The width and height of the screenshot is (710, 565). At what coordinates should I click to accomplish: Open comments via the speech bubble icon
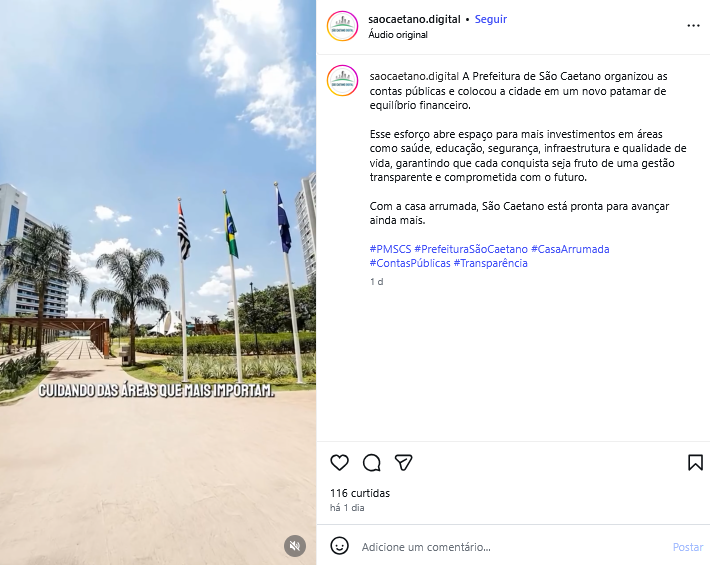[x=372, y=463]
